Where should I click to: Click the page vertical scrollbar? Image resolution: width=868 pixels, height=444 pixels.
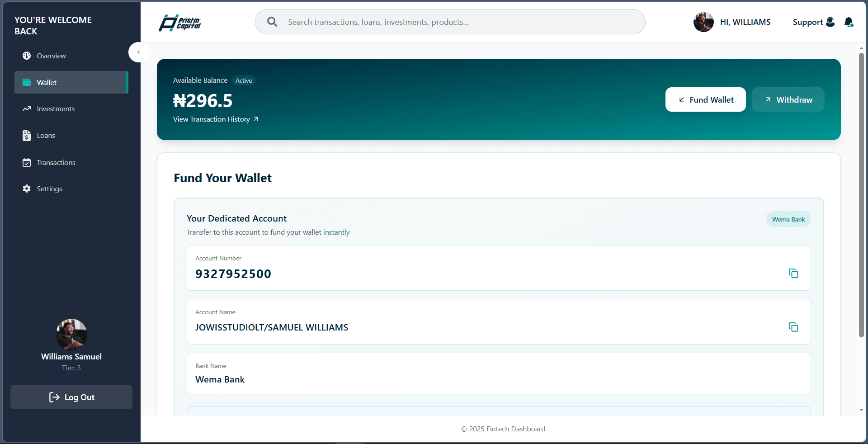[x=861, y=194]
